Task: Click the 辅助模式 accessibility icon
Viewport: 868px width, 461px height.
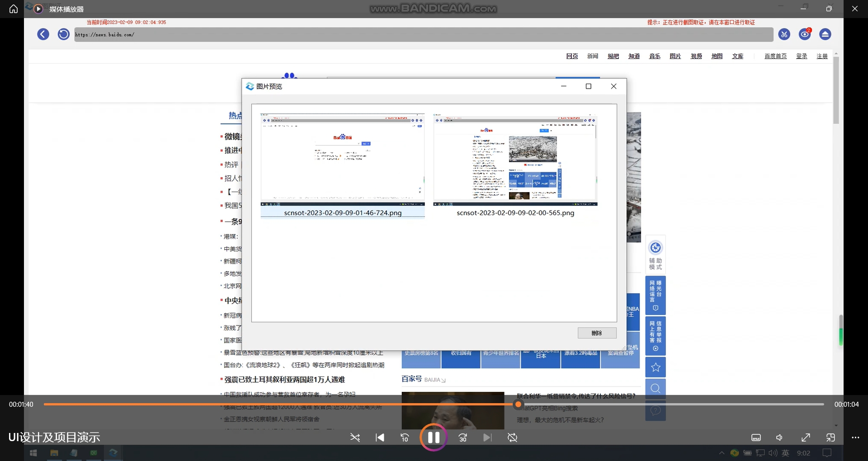Action: (656, 254)
